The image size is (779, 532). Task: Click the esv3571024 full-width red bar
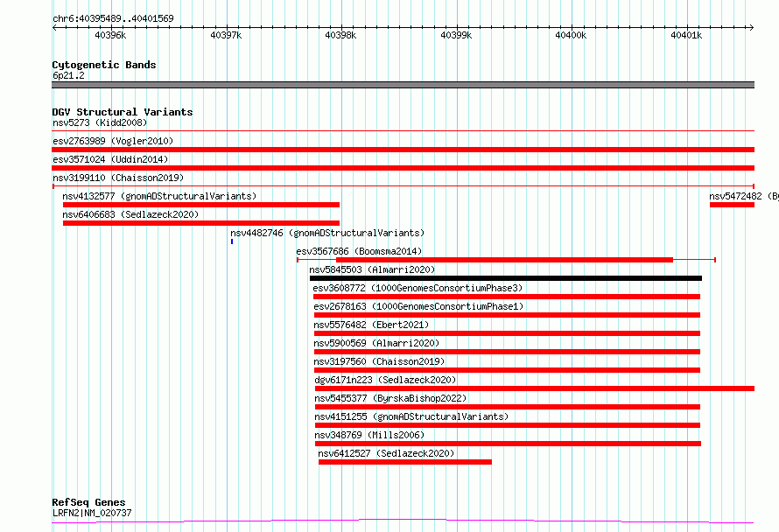pos(403,168)
